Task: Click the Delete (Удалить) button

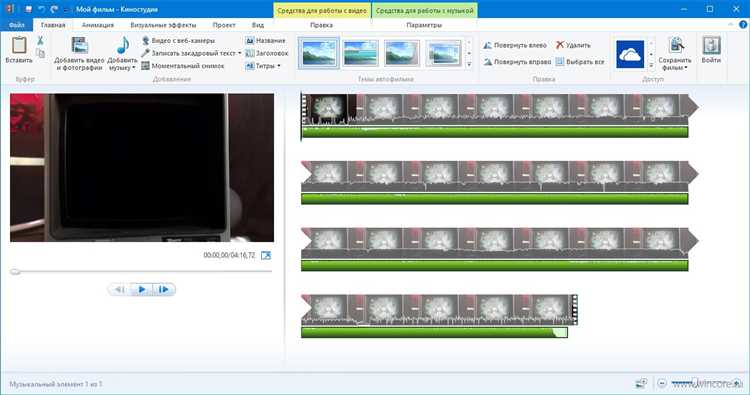Action: point(573,45)
